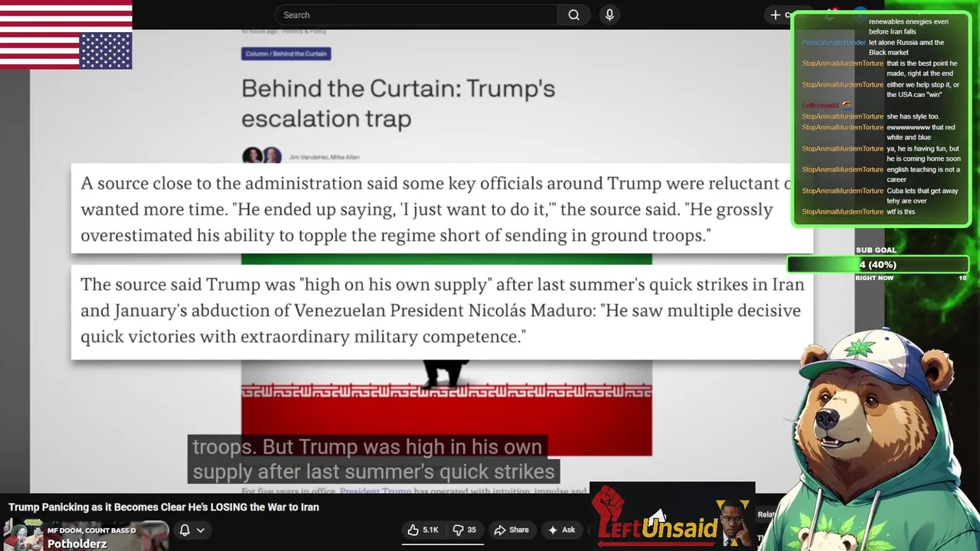This screenshot has height=551, width=980.
Task: Expand the notification options chevron
Action: click(201, 530)
